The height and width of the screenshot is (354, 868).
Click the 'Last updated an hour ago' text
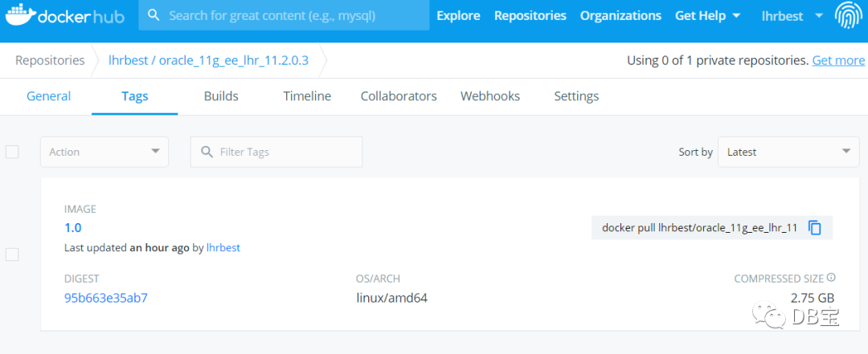127,248
